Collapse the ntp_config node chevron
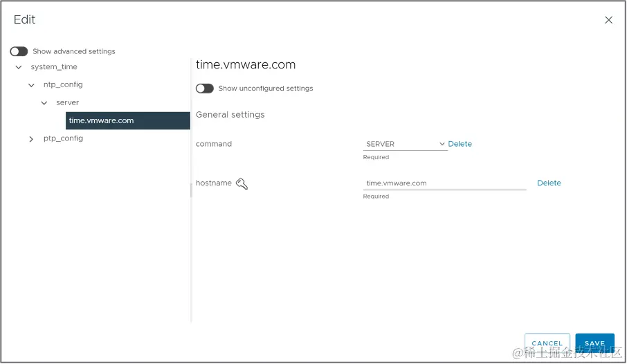Screen dimensions: 627x364 31,85
